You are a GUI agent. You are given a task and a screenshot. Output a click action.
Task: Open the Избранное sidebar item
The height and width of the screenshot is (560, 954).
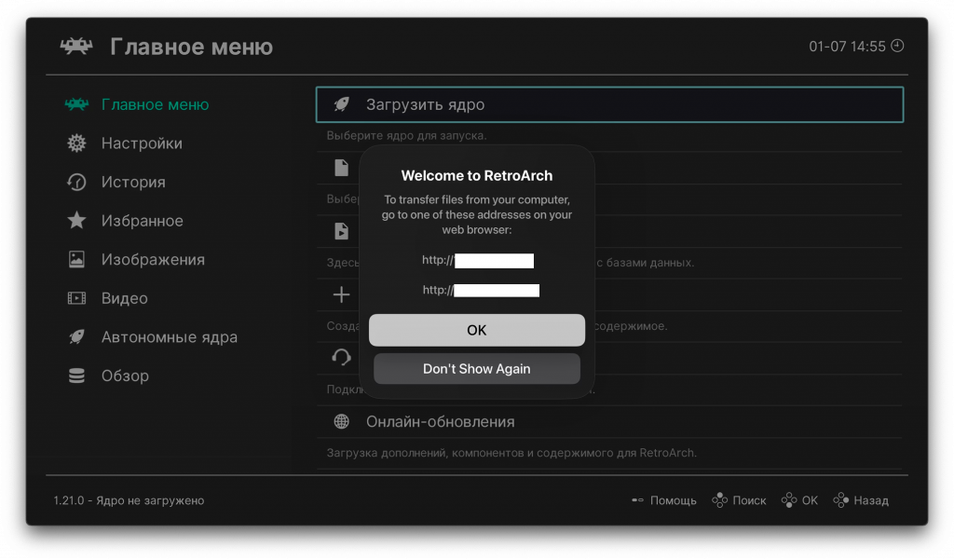pyautogui.click(x=142, y=220)
